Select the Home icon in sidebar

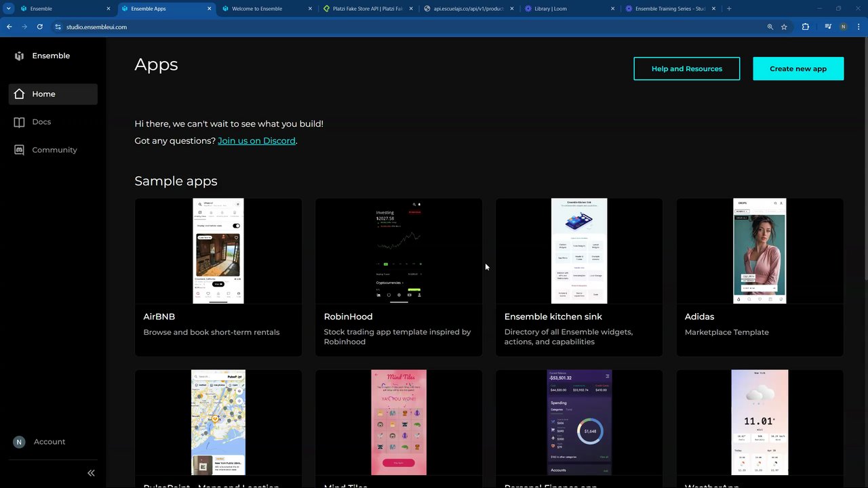pyautogui.click(x=19, y=94)
